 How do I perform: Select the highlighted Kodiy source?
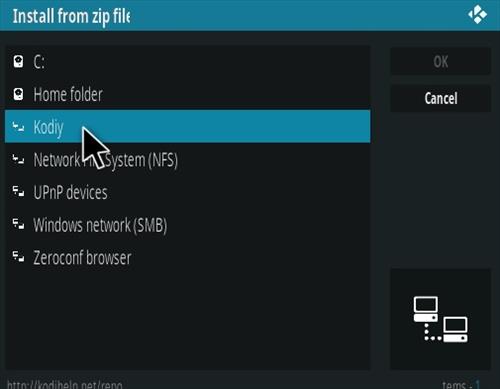pyautogui.click(x=187, y=127)
